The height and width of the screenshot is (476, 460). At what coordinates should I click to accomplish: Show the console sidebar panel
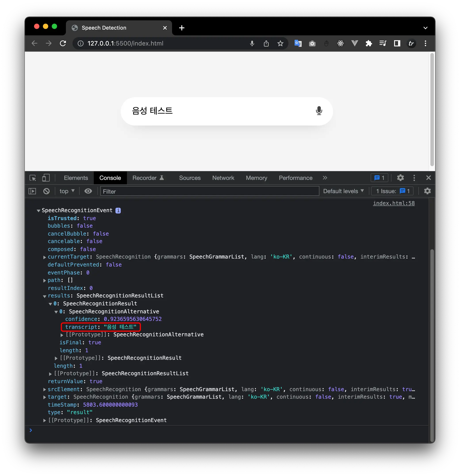pos(32,191)
